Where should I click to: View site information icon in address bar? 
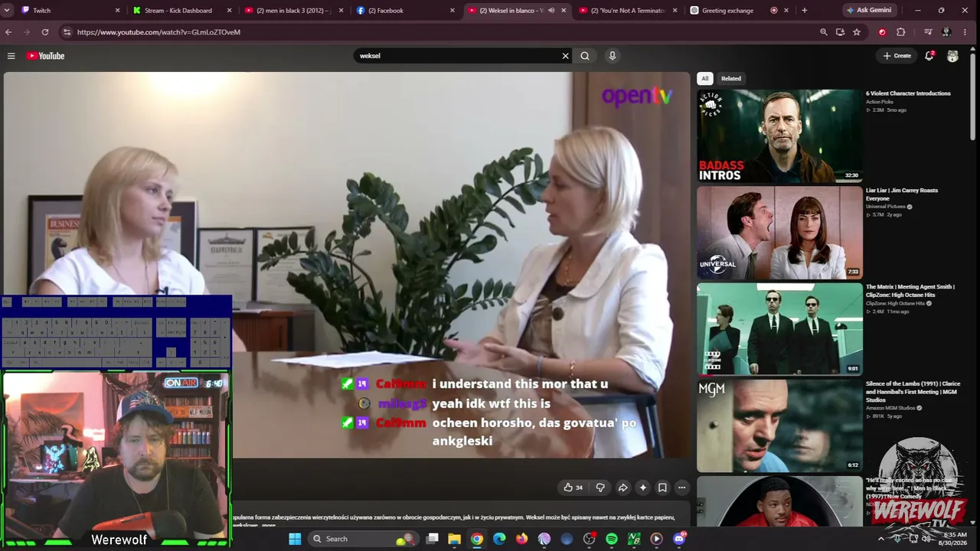(67, 32)
